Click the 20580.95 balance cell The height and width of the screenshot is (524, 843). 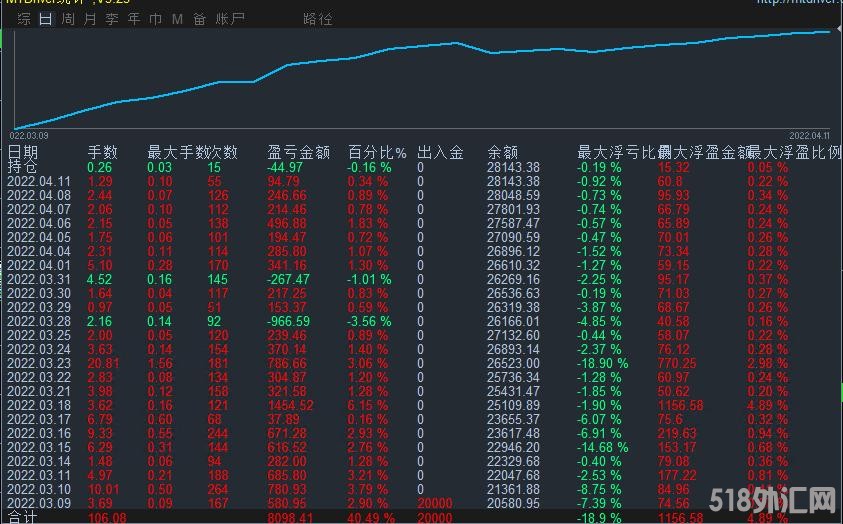pyautogui.click(x=513, y=503)
